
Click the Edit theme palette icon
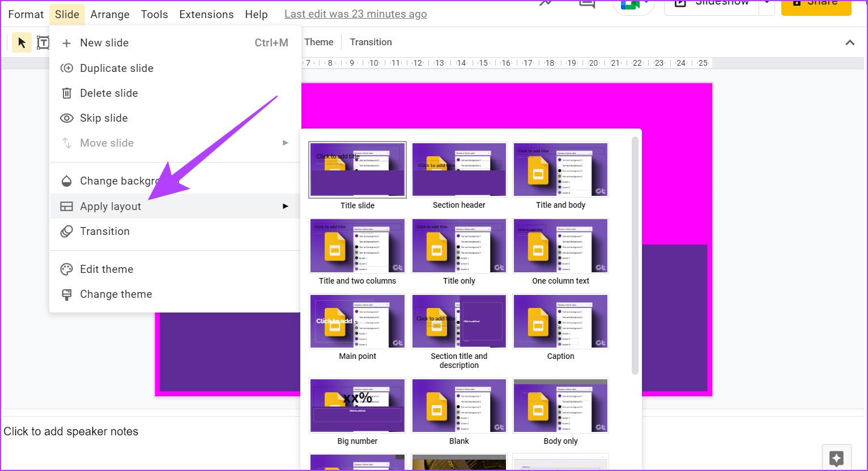(66, 269)
